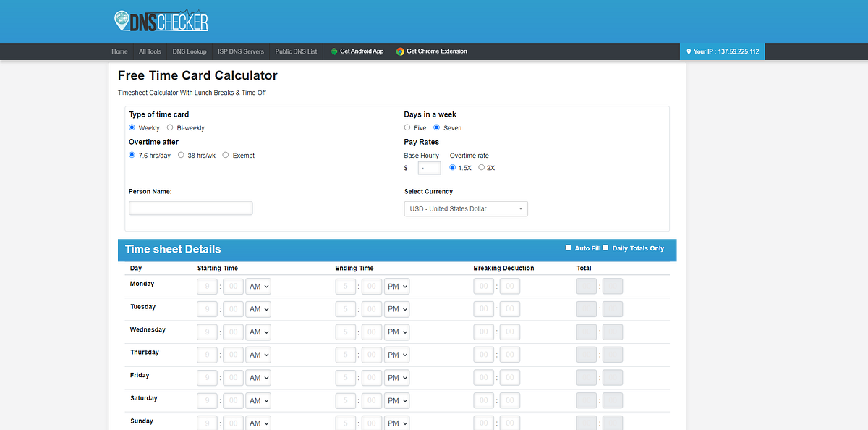Screen dimensions: 868x430
Task: Click the Android robot icon in navbar
Action: pos(332,51)
